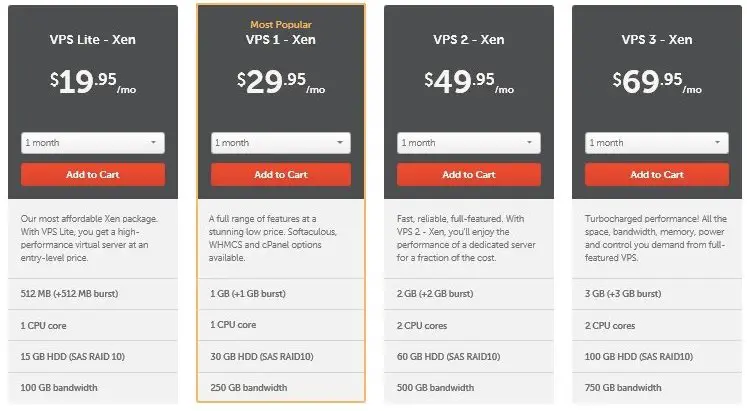The height and width of the screenshot is (411, 747).
Task: Add VPS 1 - Xen to cart
Action: [x=281, y=174]
